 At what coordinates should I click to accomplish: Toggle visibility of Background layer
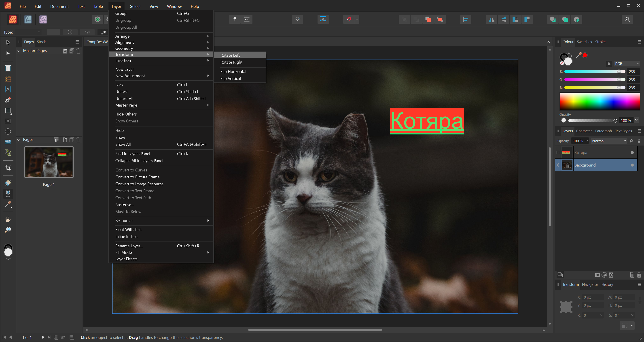(x=632, y=165)
